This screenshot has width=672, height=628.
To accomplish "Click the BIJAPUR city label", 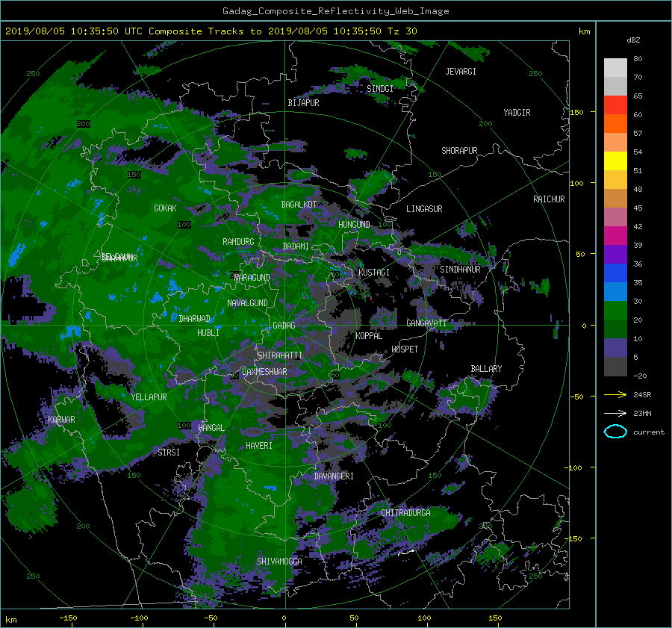I will [x=303, y=103].
